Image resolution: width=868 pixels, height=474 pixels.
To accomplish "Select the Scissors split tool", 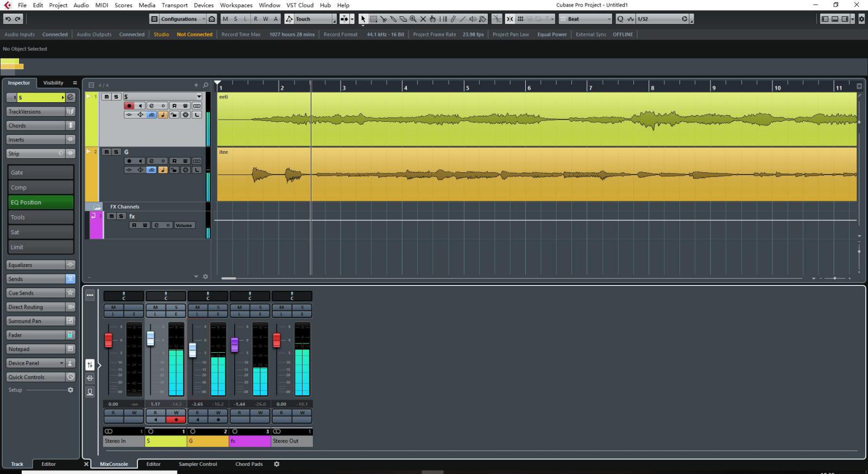I will 383,19.
